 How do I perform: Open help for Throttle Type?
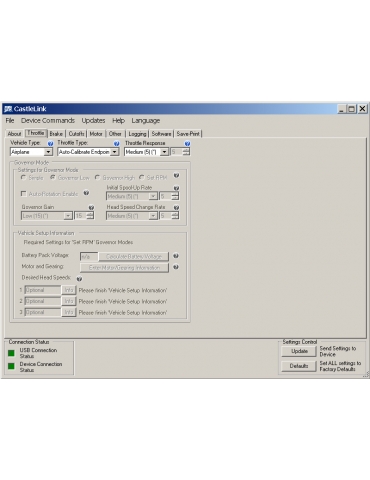[x=116, y=144]
